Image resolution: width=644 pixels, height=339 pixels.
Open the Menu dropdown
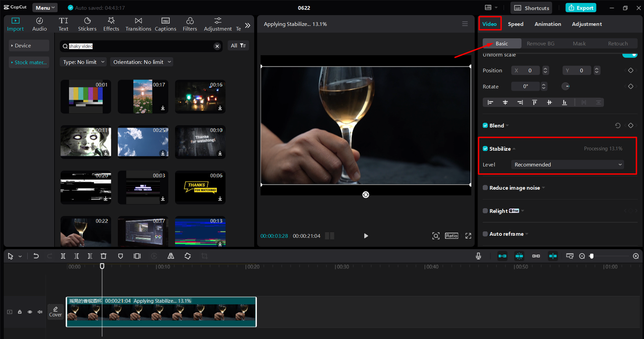(x=45, y=8)
